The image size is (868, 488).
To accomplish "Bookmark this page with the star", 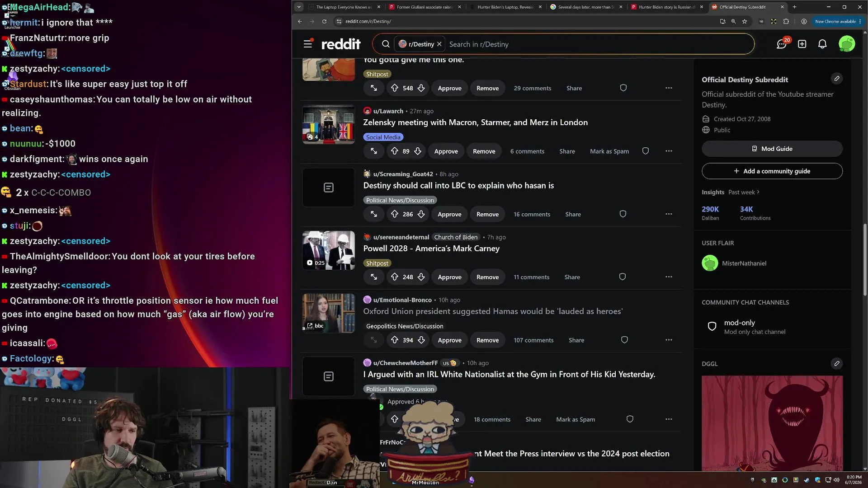I will click(745, 21).
